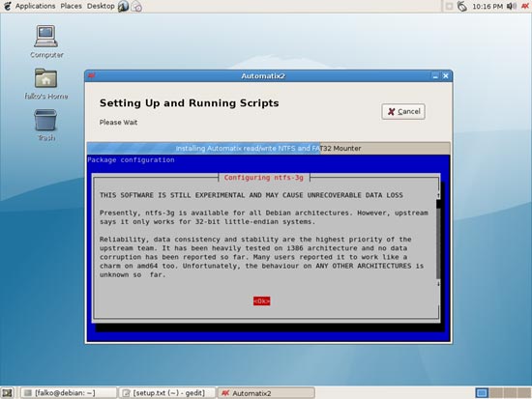Launch the web browser globe icon in panel
The image size is (532, 399).
[x=123, y=6]
